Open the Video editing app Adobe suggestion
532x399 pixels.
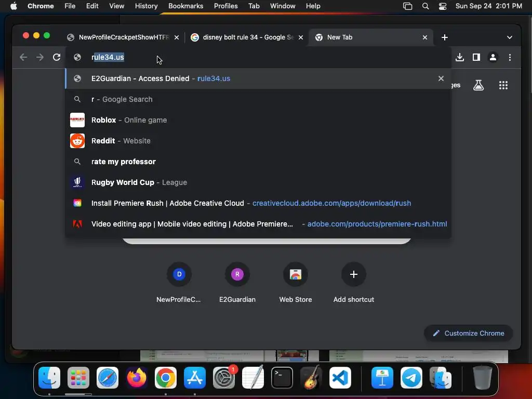click(x=258, y=224)
